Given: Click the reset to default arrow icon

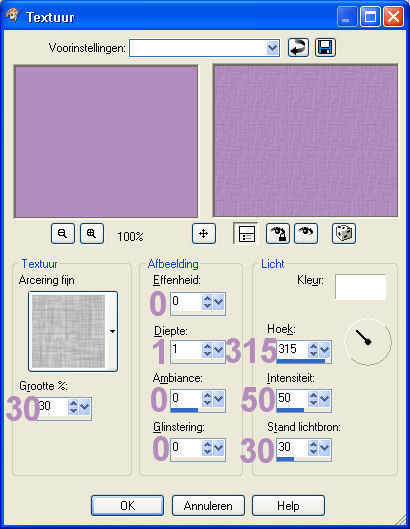Looking at the screenshot, I should [x=298, y=48].
